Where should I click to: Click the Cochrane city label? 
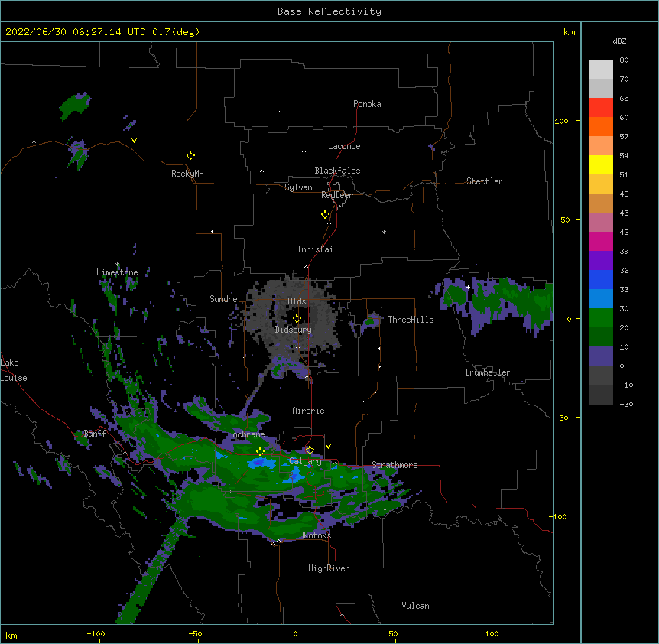(246, 434)
